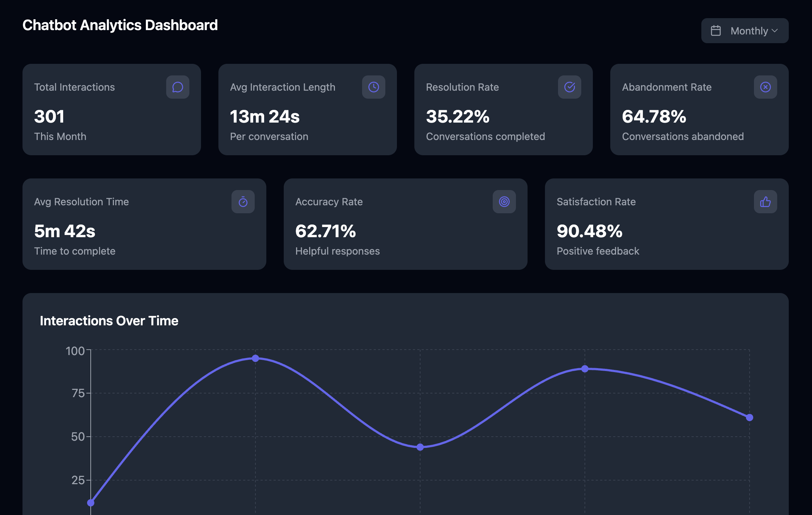
Task: Click the second peak chart data point
Action: point(585,369)
